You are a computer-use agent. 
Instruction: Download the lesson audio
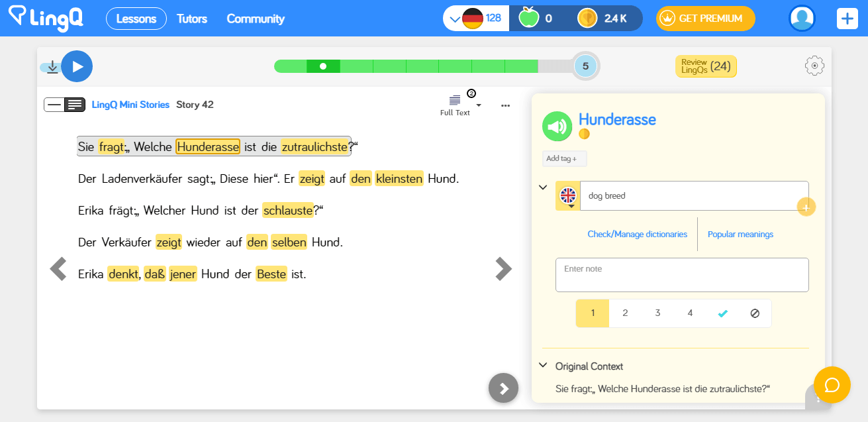click(52, 67)
